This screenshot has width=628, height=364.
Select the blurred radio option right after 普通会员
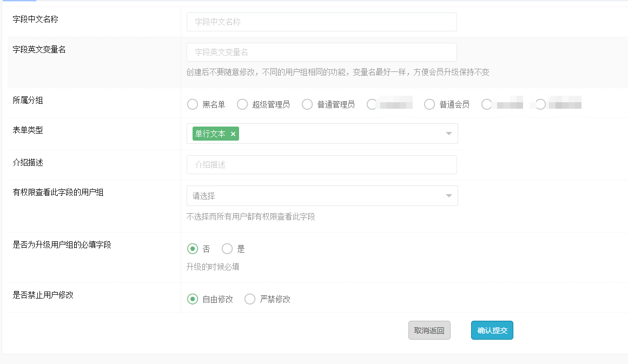[487, 104]
